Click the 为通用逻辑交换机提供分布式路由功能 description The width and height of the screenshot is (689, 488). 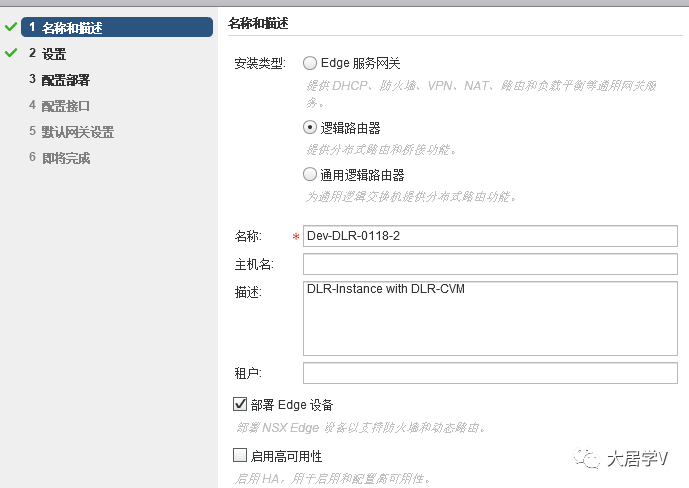411,196
